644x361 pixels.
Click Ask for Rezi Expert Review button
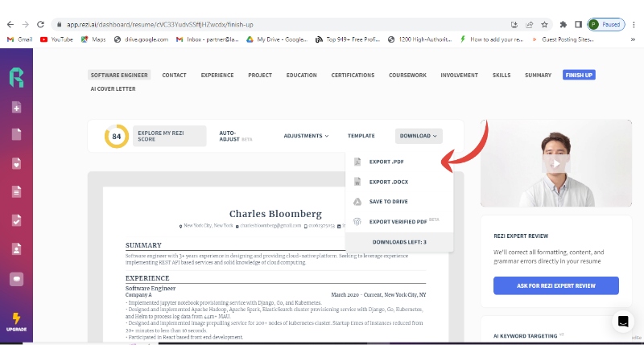(x=555, y=285)
